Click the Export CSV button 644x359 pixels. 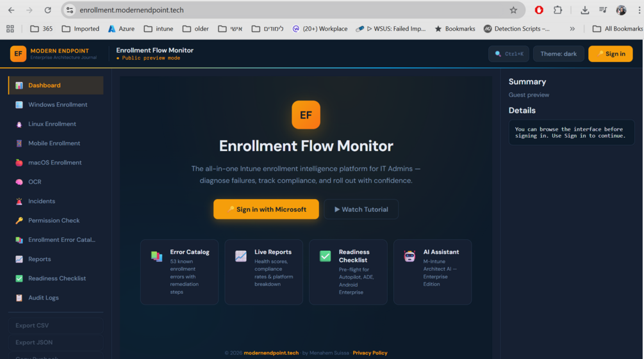click(x=56, y=325)
